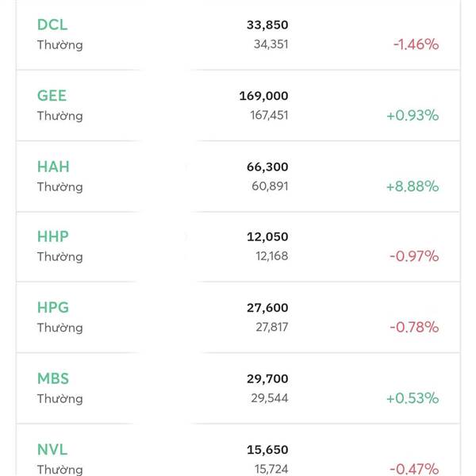476x476 pixels.
Task: Select the HAH ticker symbol
Action: [53, 167]
